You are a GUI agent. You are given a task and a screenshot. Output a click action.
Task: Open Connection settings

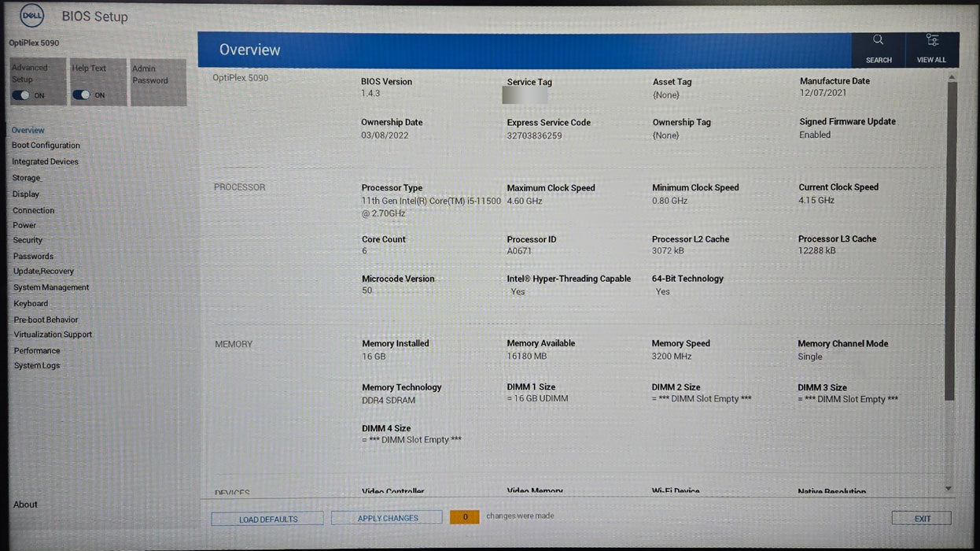pyautogui.click(x=34, y=211)
